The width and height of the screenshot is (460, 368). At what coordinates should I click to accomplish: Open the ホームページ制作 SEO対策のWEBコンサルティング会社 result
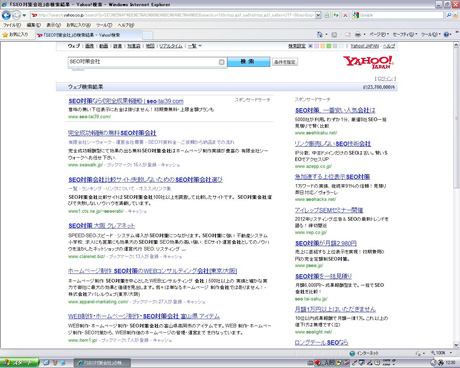pos(153,271)
